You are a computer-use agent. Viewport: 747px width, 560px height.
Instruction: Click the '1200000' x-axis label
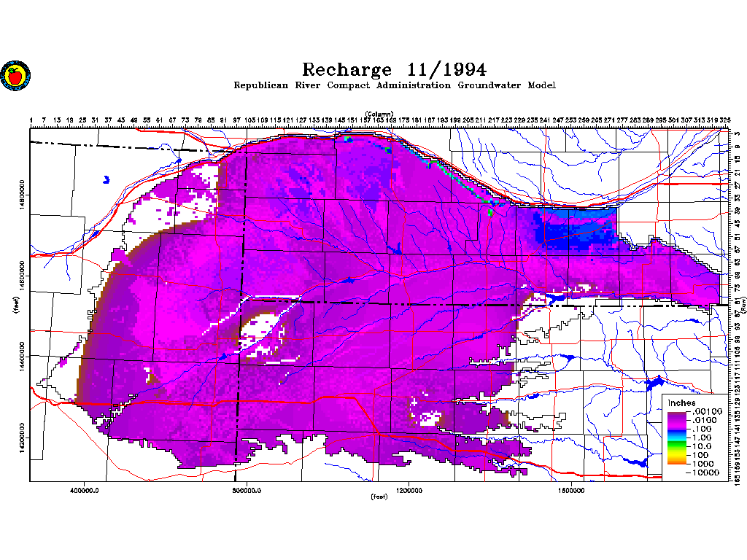pos(409,491)
